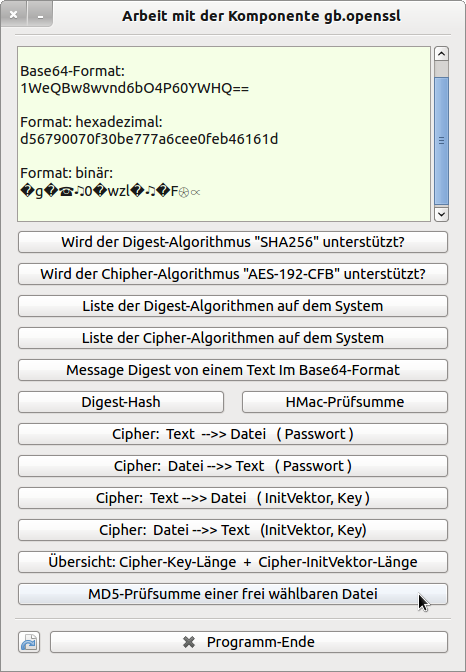466x672 pixels.
Task: Encrypt Text to Datei with Passwort
Action: point(233,434)
